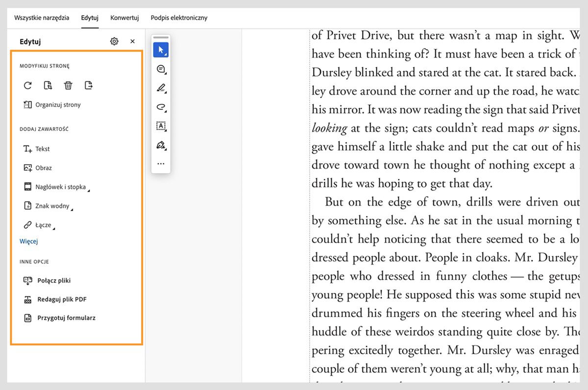Open Połącz pliki
The height and width of the screenshot is (390, 588).
click(47, 281)
